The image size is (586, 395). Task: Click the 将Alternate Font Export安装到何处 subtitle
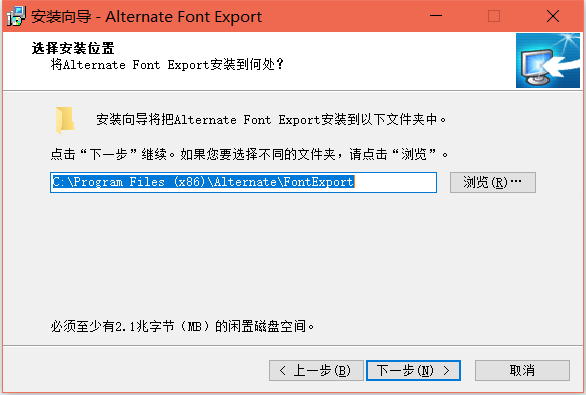click(x=167, y=65)
